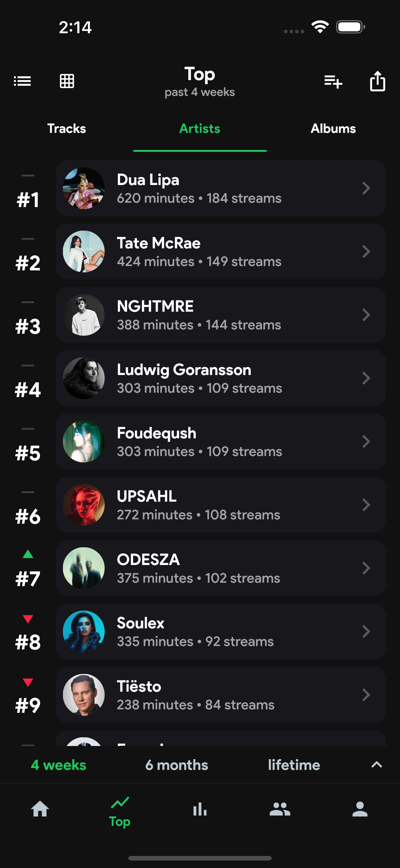The width and height of the screenshot is (400, 868).
Task: Switch to the Albums tab
Action: (x=333, y=129)
